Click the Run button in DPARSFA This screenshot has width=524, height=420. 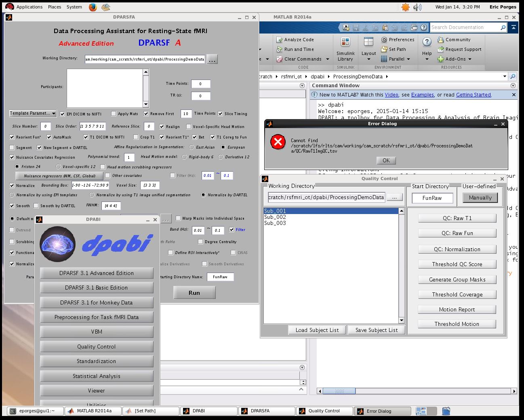point(194,293)
